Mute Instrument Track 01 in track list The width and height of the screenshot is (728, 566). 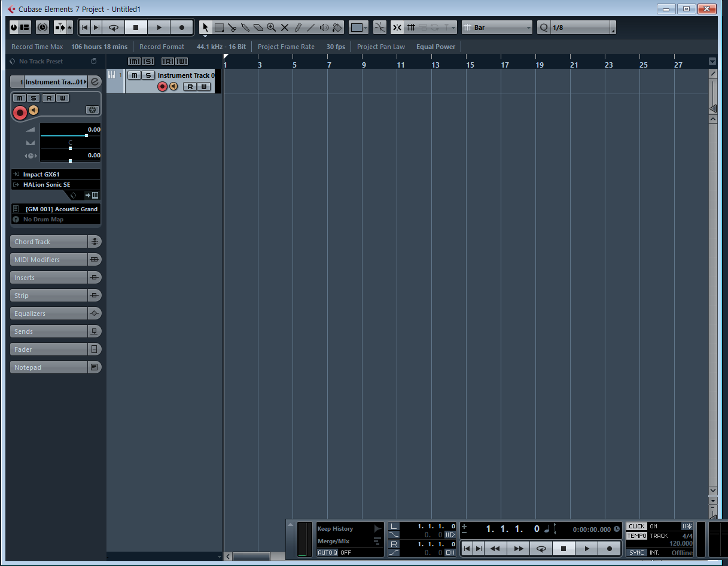(135, 75)
